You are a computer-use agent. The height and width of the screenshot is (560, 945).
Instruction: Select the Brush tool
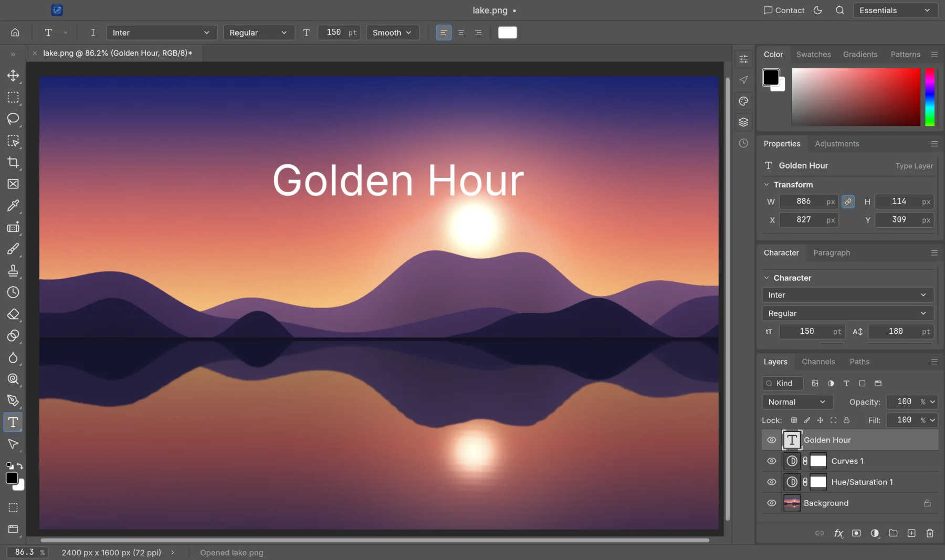click(x=13, y=249)
